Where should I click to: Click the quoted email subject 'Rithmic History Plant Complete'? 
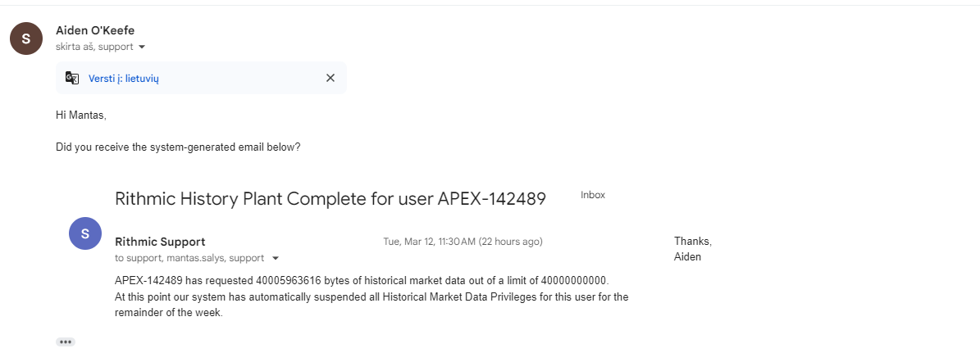click(x=330, y=198)
